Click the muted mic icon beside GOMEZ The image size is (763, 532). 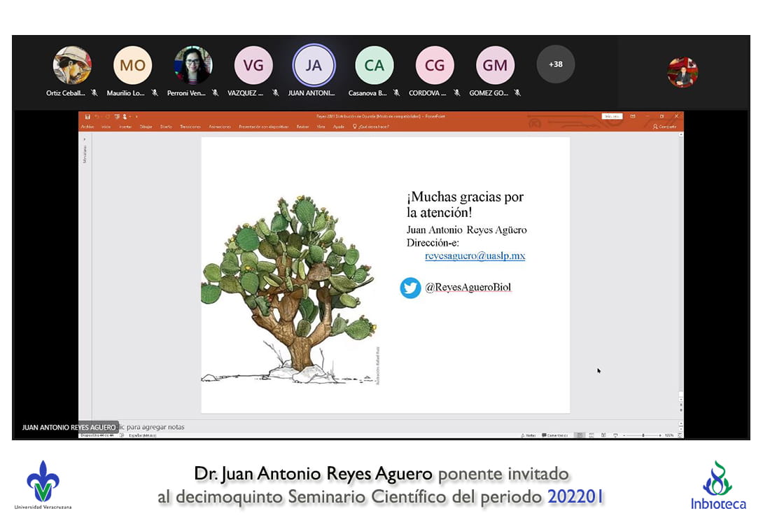tap(517, 93)
